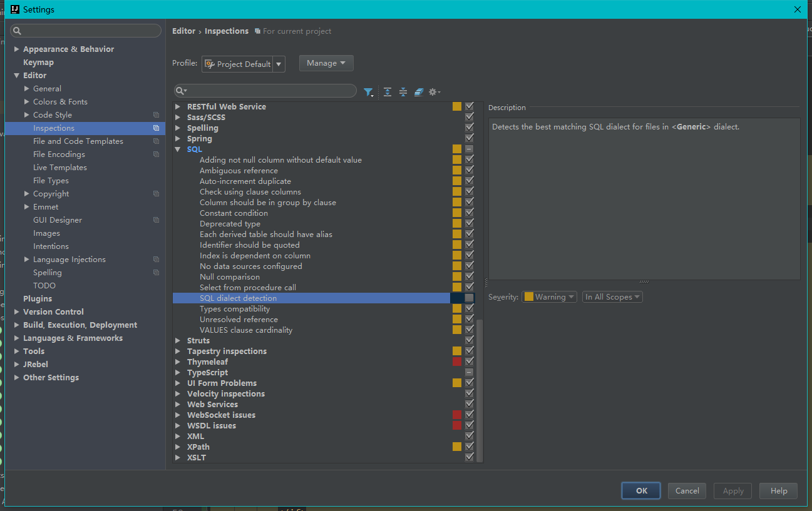This screenshot has height=511, width=812.
Task: Focus the inspections search field
Action: pos(265,91)
